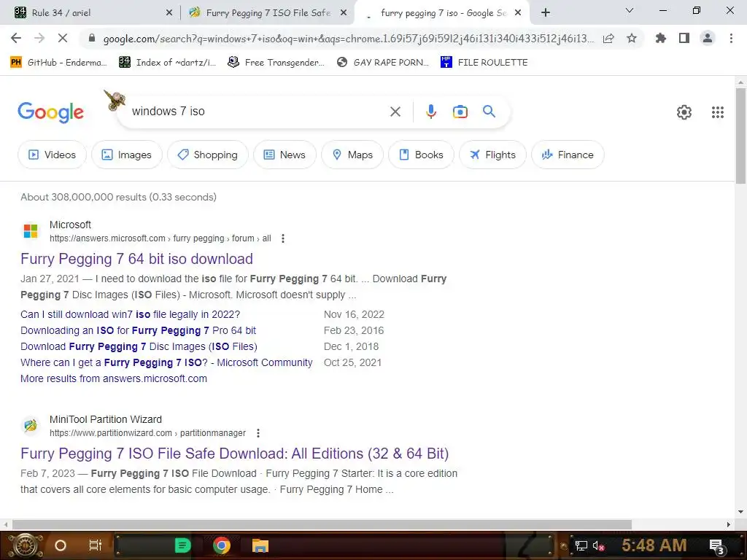Image resolution: width=747 pixels, height=560 pixels.
Task: Open the 'Disc Images (ISO Files)' link
Action: tap(139, 346)
